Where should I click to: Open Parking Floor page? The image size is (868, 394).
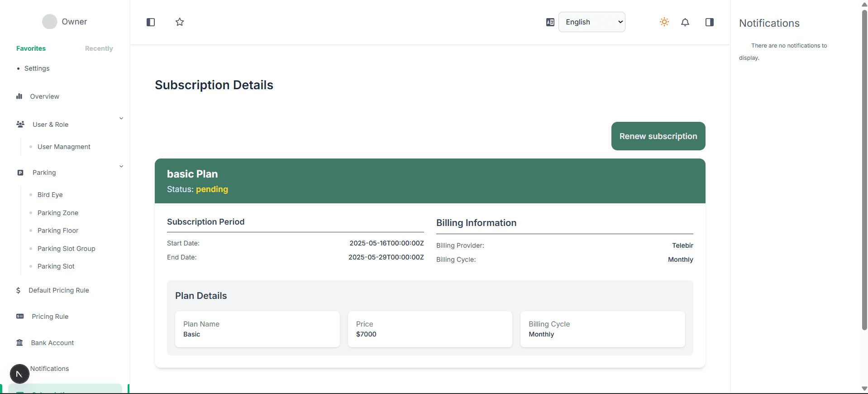[x=57, y=231]
